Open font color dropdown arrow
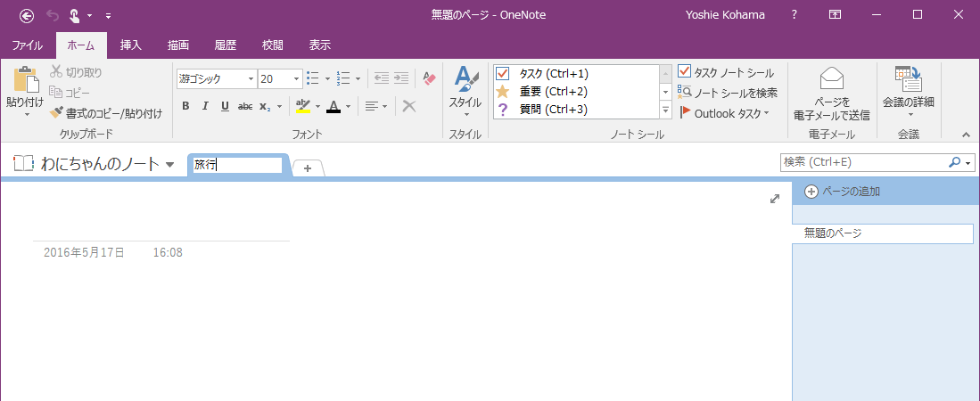980x401 pixels. tap(348, 106)
